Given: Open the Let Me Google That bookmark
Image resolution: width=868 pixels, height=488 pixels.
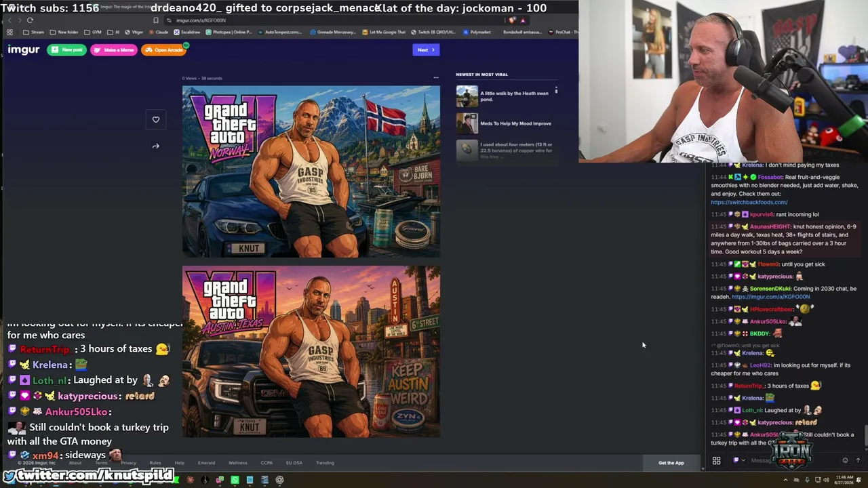Looking at the screenshot, I should coord(384,32).
